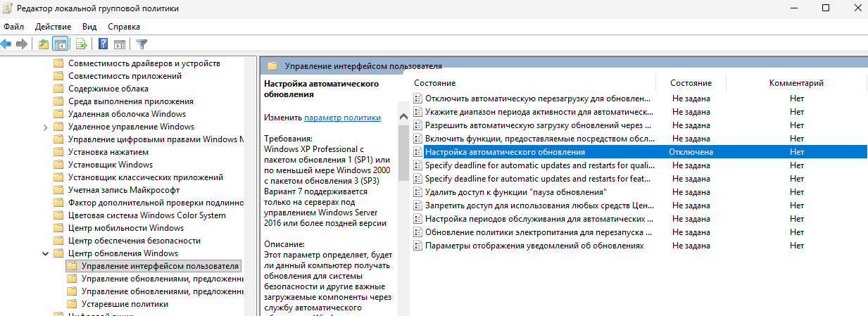
Task: Toggle the show/hide action pane icon
Action: coord(120,44)
